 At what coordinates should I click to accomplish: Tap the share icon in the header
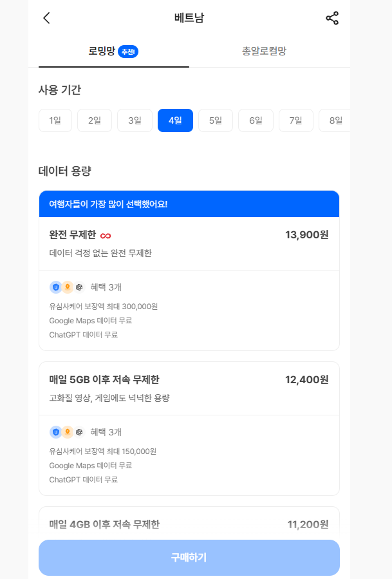(332, 18)
